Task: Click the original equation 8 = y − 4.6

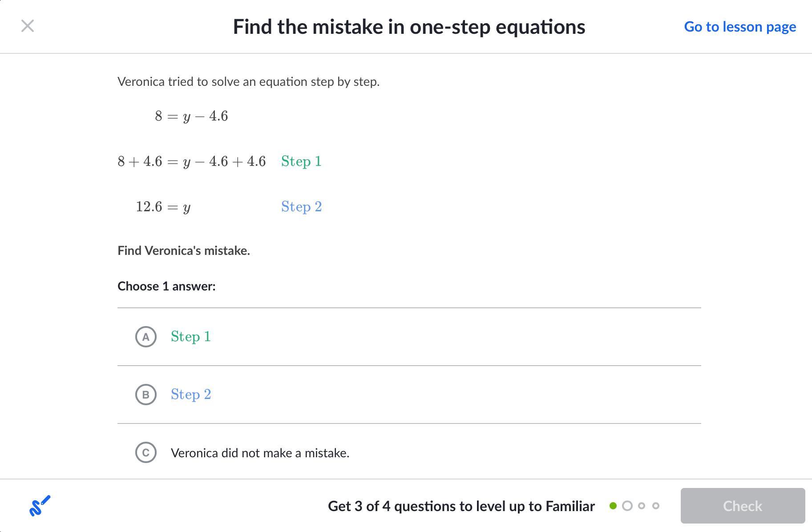Action: coord(191,116)
